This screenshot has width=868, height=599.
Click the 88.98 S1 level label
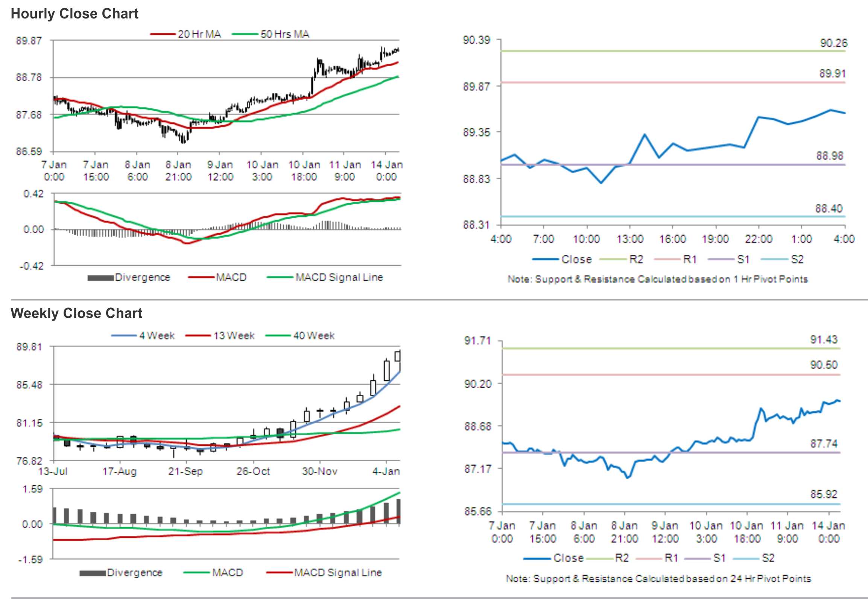(830, 155)
